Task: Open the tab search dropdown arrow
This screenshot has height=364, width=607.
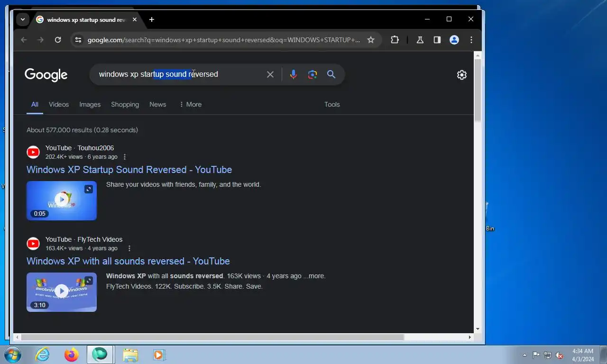Action: [22, 19]
